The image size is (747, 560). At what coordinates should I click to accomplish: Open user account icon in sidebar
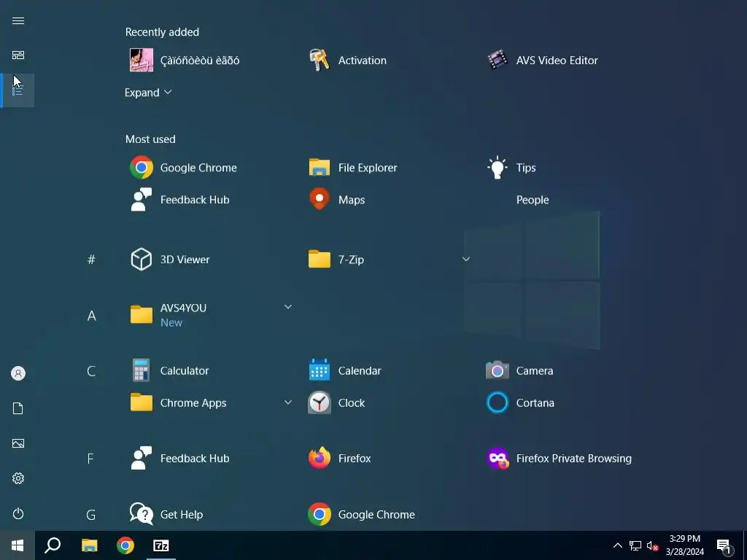18,373
